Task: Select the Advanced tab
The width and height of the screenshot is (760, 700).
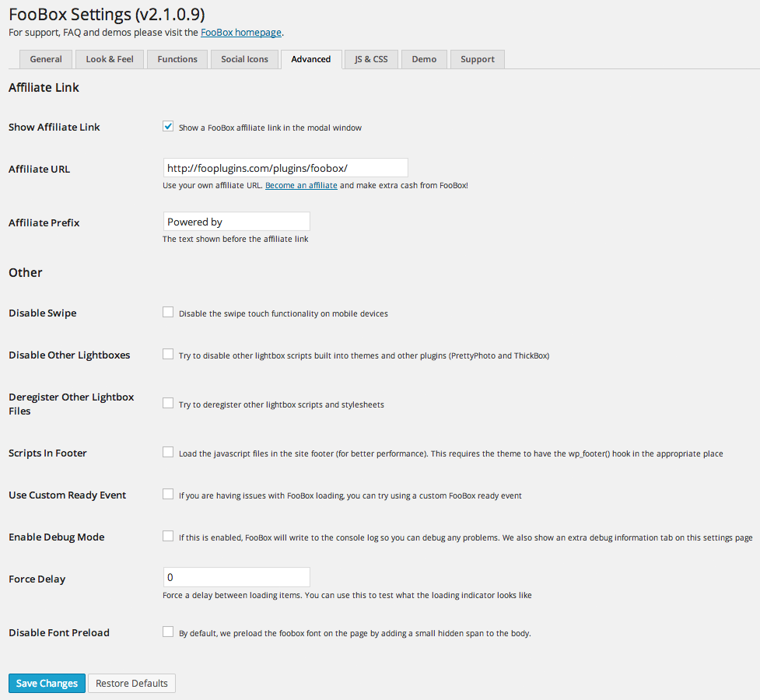Action: pos(311,59)
